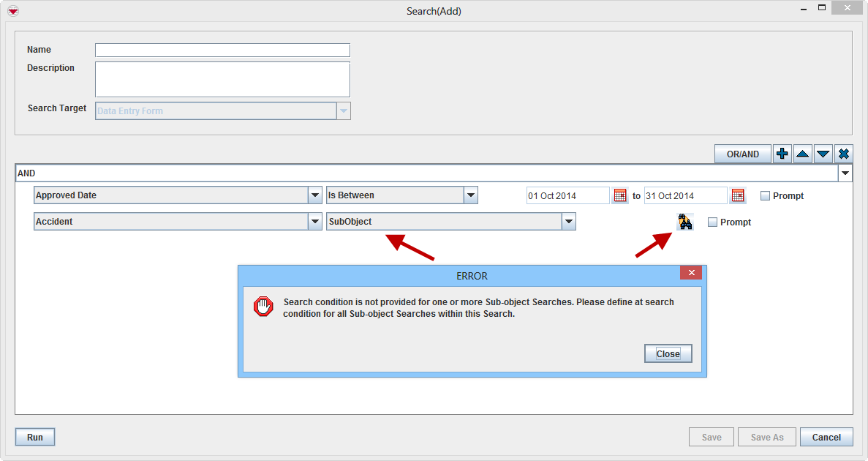Expand the SubObject operator dropdown
Viewport: 868px width, 461px height.
[x=568, y=222]
